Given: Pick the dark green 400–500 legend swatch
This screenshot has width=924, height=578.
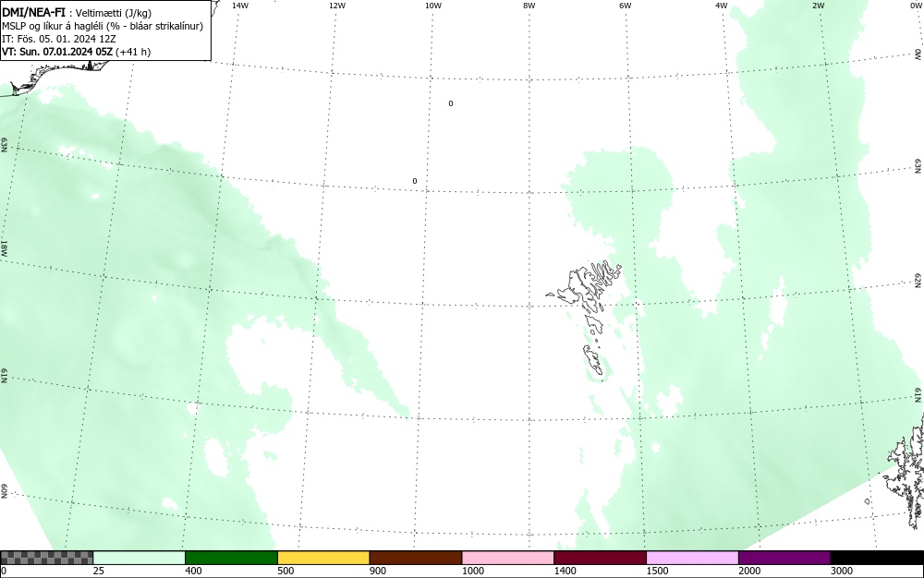Looking at the screenshot, I should 231,558.
